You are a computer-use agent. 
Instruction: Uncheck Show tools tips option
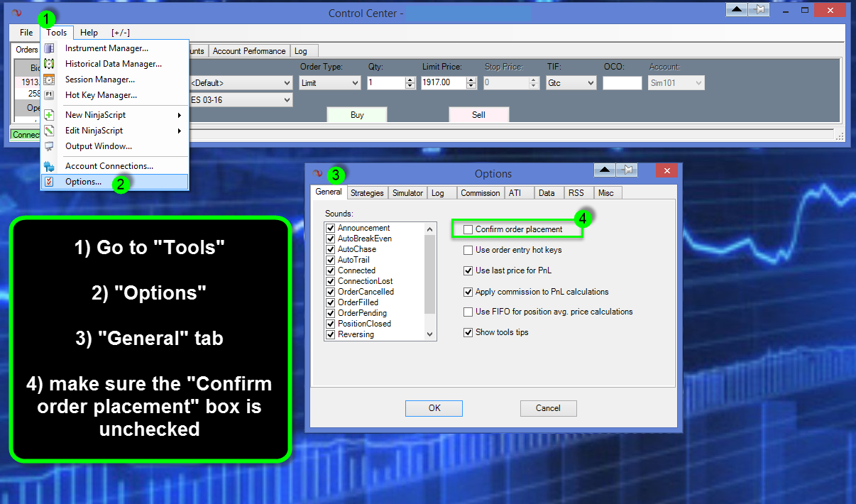click(468, 332)
